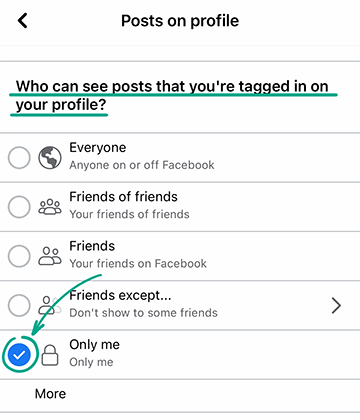Click the Only me label text
Screen dimensions: 360x420
point(94,345)
